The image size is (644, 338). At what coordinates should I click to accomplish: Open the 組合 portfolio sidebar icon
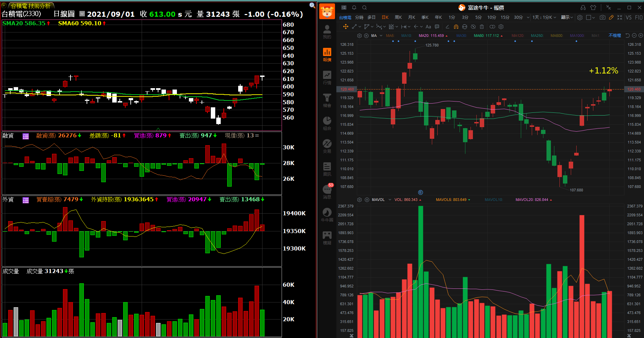[327, 123]
